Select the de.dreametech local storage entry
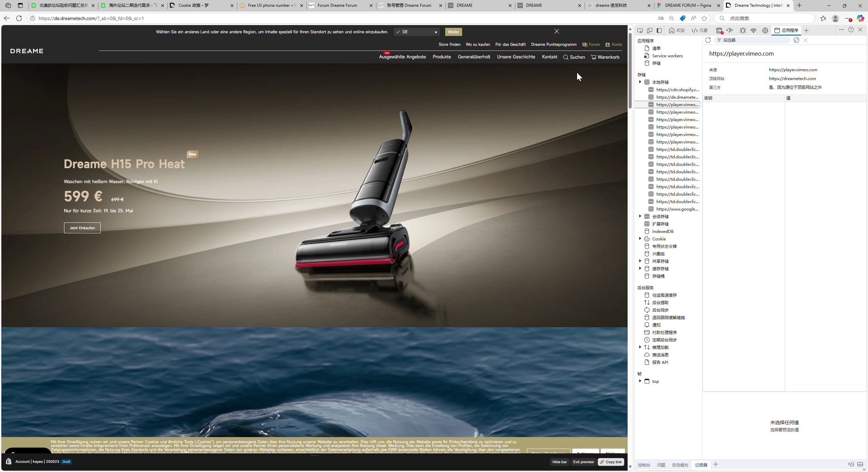This screenshot has height=472, width=868. (677, 97)
